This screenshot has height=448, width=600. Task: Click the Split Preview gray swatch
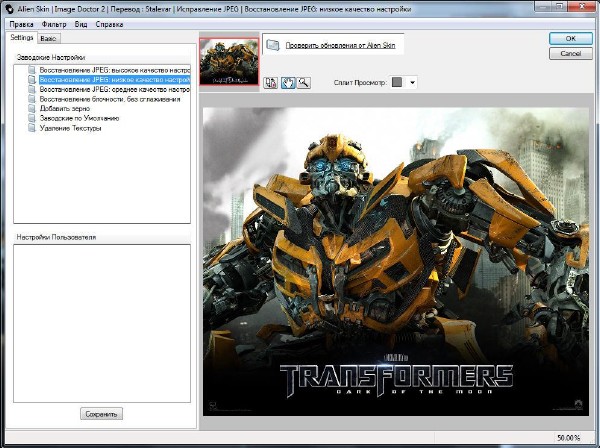[397, 82]
